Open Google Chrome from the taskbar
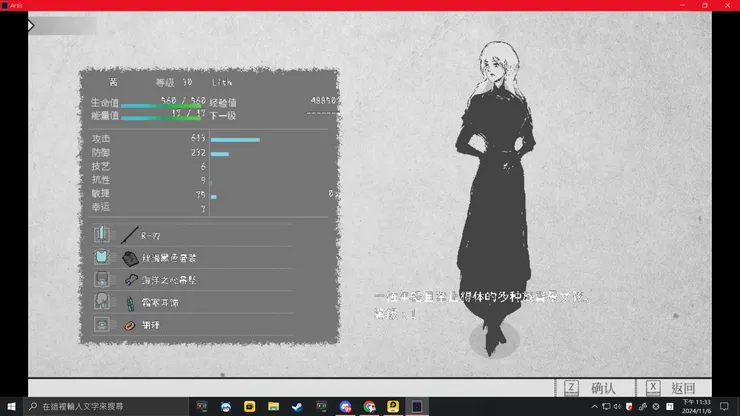Screen dimensions: 740x416 click(x=369, y=406)
